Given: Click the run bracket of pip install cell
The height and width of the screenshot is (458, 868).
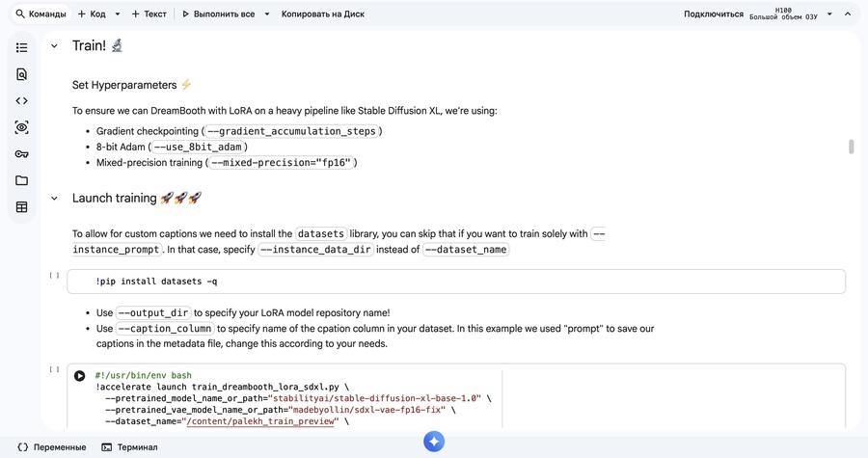Looking at the screenshot, I should click(x=54, y=275).
